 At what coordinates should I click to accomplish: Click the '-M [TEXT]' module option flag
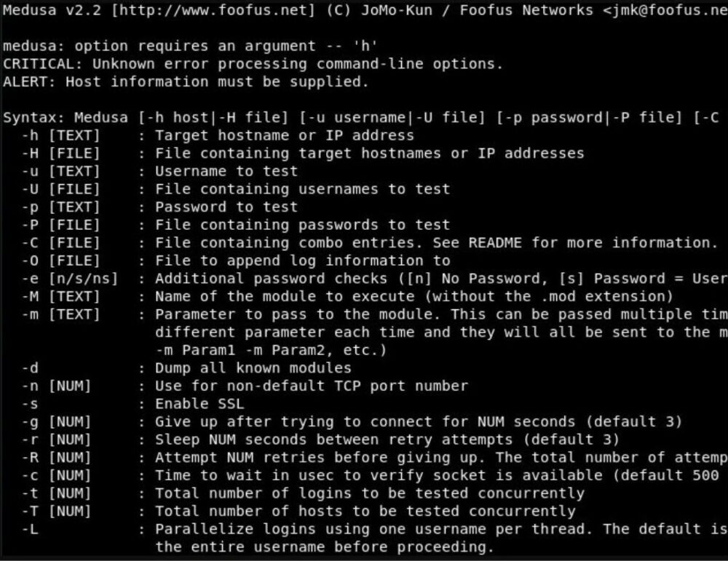[x=61, y=297]
